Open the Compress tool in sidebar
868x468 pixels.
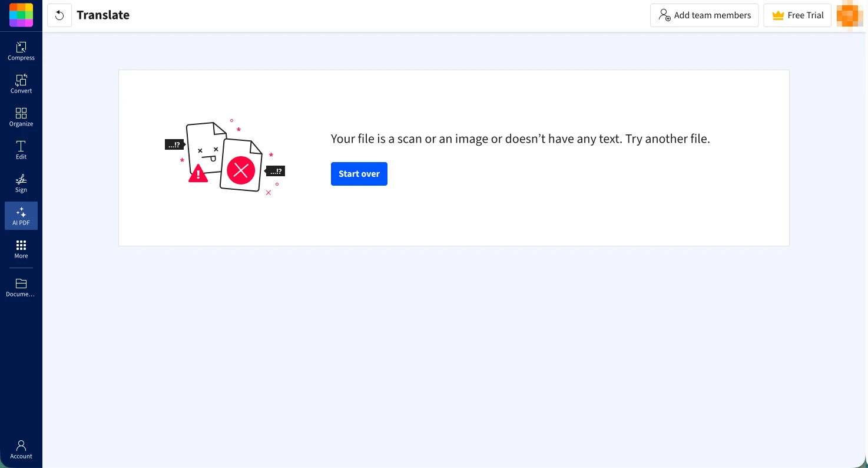tap(21, 51)
